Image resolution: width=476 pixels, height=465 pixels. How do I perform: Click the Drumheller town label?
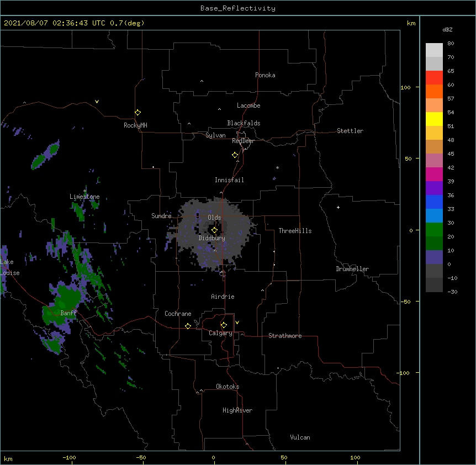click(x=352, y=269)
